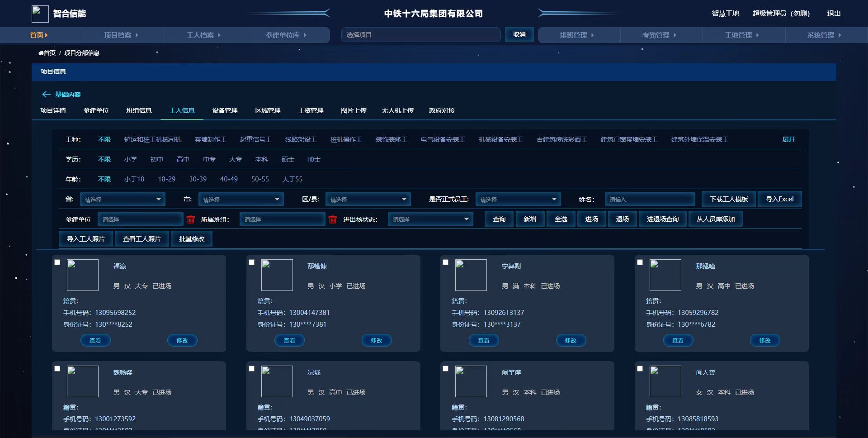Open the worker photo on the 福濛 card
The height and width of the screenshot is (438, 868).
tap(83, 275)
